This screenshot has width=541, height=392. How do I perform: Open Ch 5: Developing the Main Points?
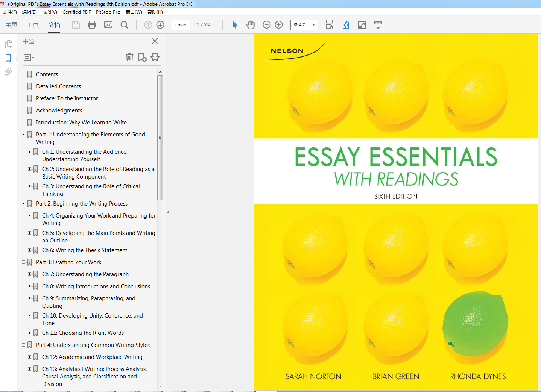99,237
